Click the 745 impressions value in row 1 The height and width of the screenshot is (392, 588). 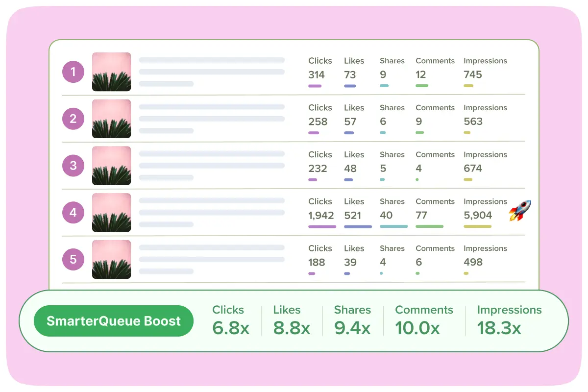point(473,74)
